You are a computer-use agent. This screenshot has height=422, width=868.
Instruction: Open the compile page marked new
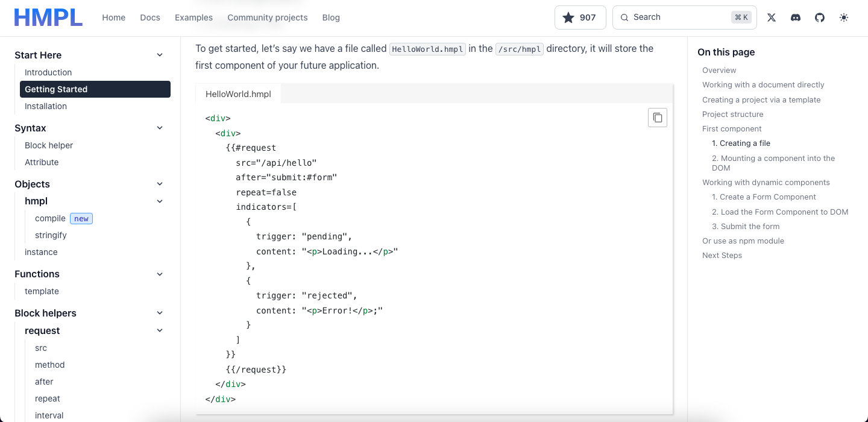point(51,218)
